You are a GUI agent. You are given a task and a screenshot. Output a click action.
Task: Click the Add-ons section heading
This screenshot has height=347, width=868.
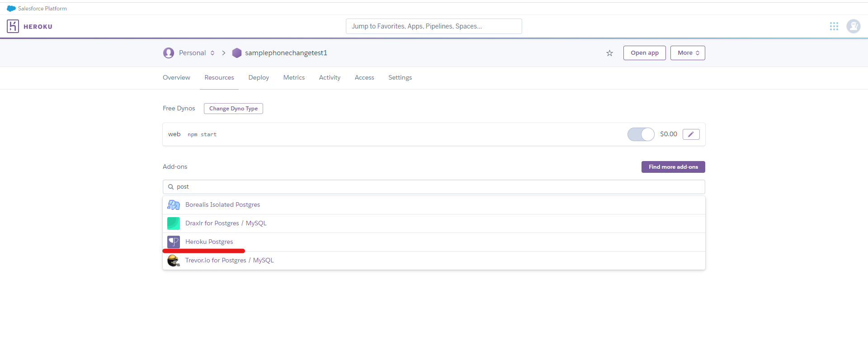pyautogui.click(x=175, y=167)
